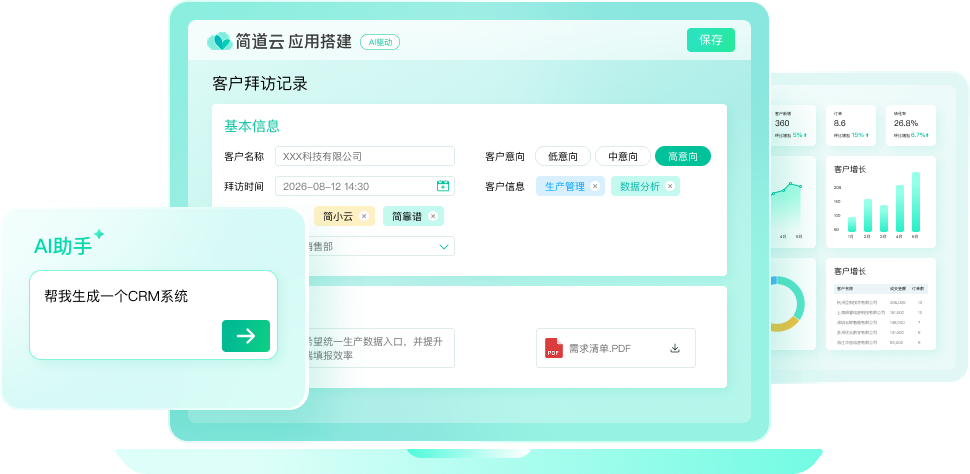This screenshot has width=970, height=474.
Task: Select the 中意向 option
Action: click(x=623, y=157)
